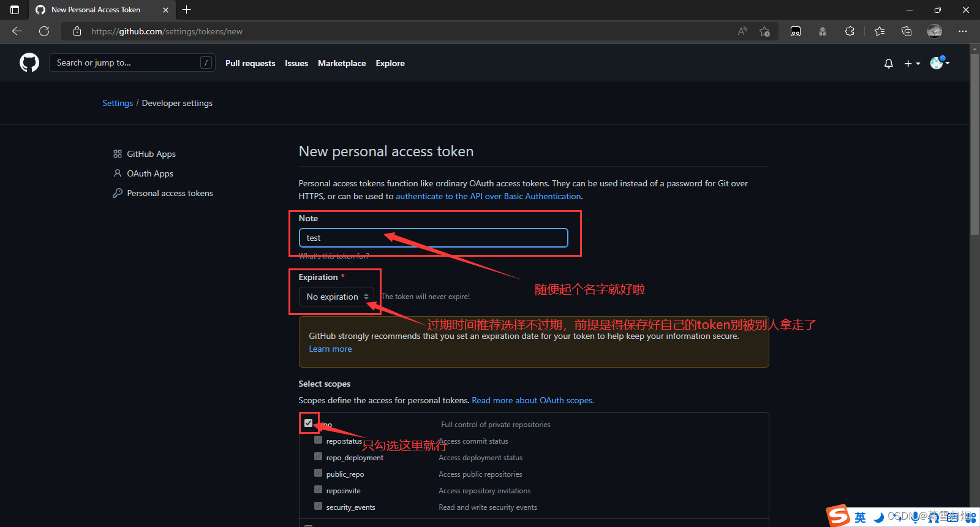This screenshot has width=980, height=527.
Task: Open Issues in the GitHub header
Action: (296, 63)
